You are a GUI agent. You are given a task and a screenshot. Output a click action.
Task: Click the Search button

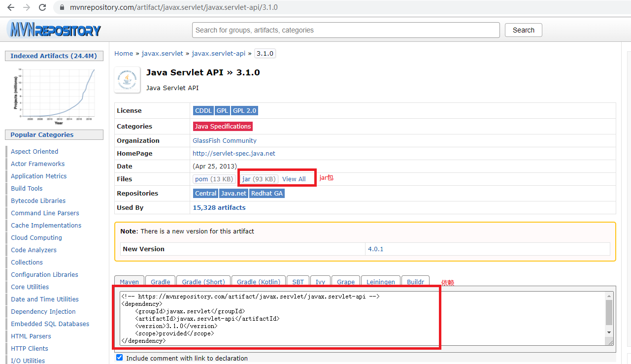524,30
